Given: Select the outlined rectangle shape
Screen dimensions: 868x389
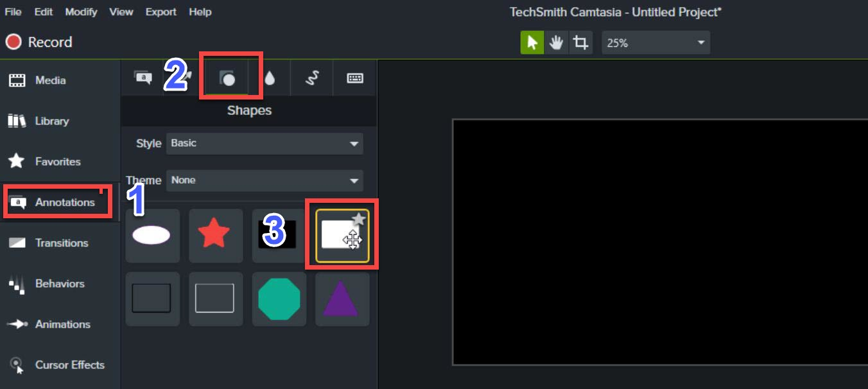Looking at the screenshot, I should [x=216, y=298].
